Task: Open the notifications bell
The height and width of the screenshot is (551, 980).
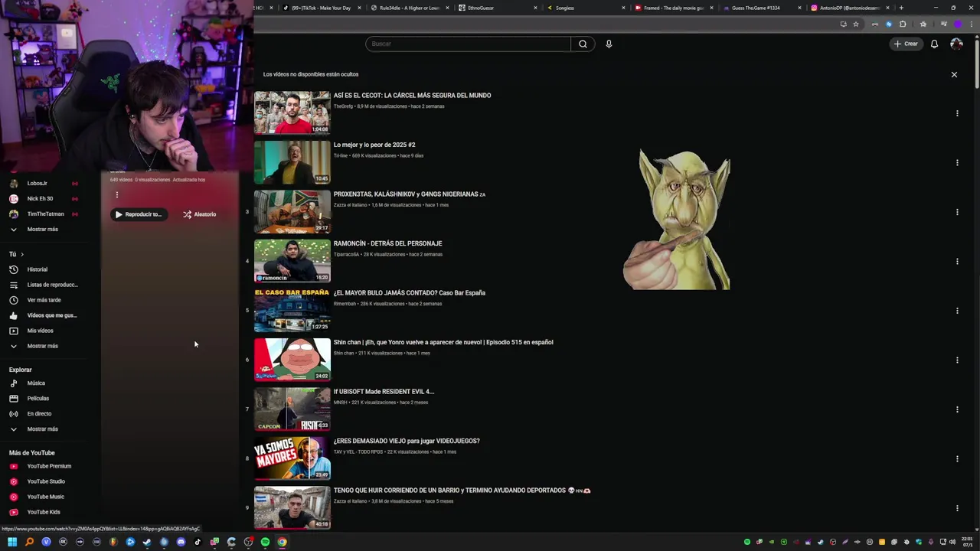Action: (934, 44)
